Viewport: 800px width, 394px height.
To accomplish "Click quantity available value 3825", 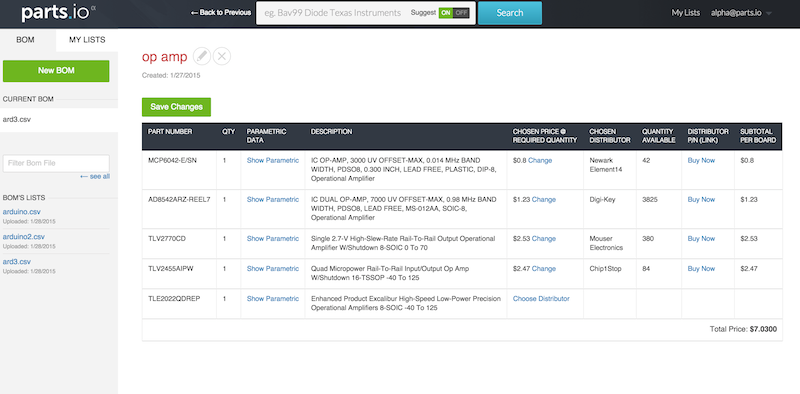I will point(651,200).
